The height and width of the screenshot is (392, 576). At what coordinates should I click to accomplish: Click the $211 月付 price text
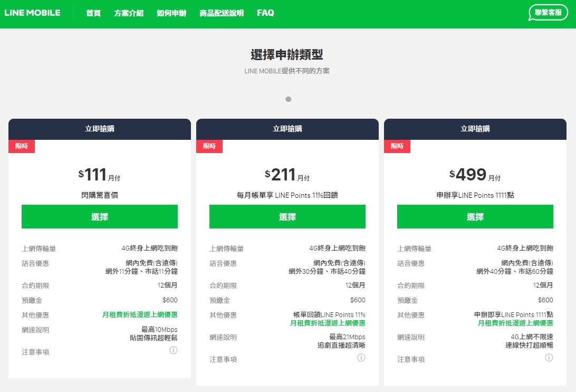click(287, 175)
